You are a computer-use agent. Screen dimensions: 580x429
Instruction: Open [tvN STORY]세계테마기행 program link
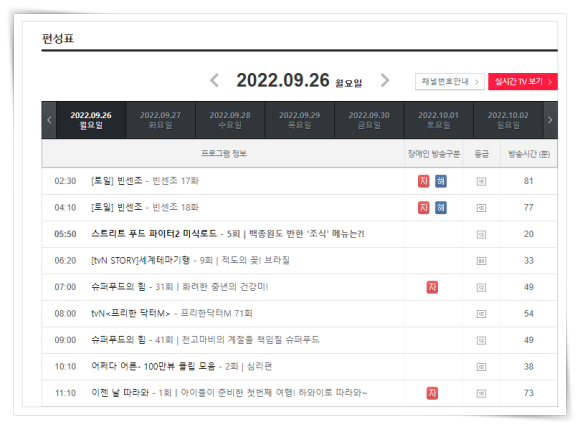[190, 260]
